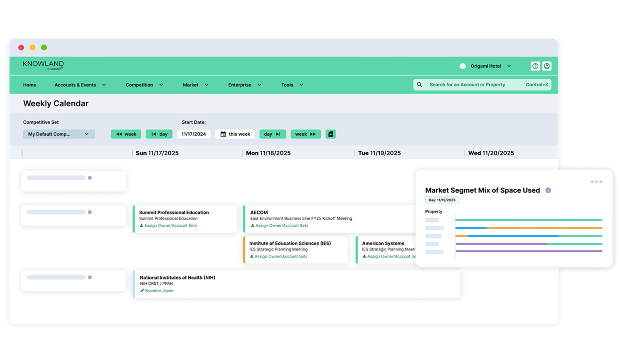Open the AECOM event title

[259, 212]
